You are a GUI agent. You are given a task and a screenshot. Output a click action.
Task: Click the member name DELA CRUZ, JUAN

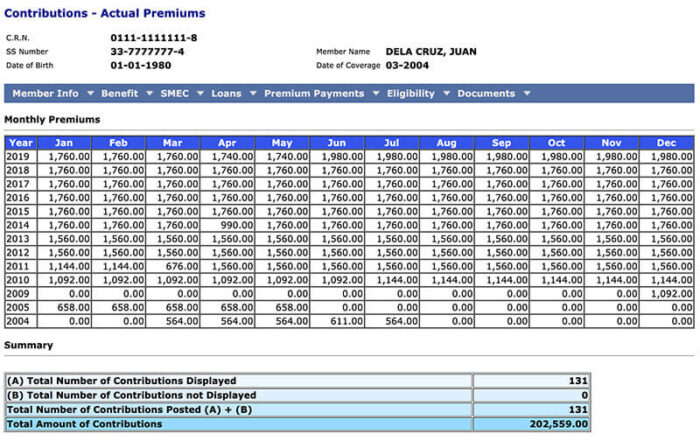tap(431, 51)
